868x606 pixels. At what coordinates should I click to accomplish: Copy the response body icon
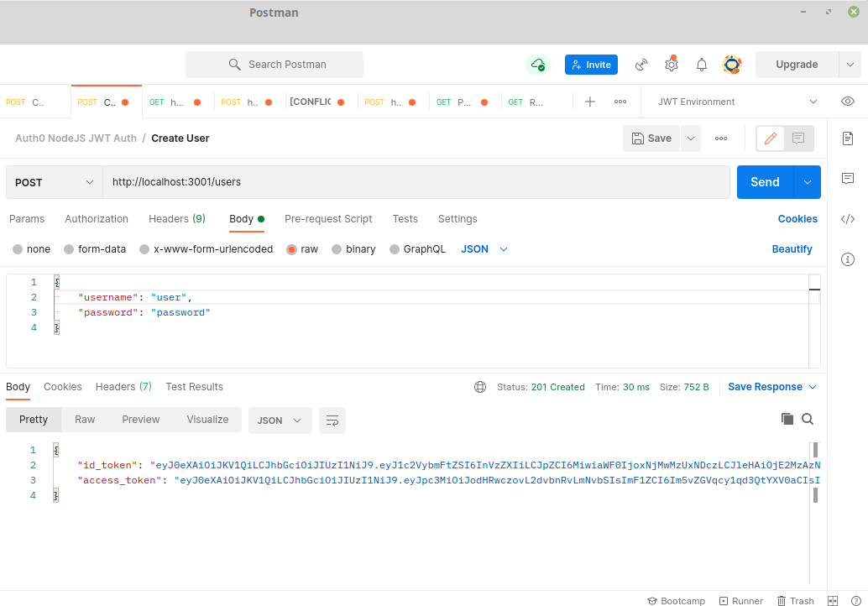[787, 419]
